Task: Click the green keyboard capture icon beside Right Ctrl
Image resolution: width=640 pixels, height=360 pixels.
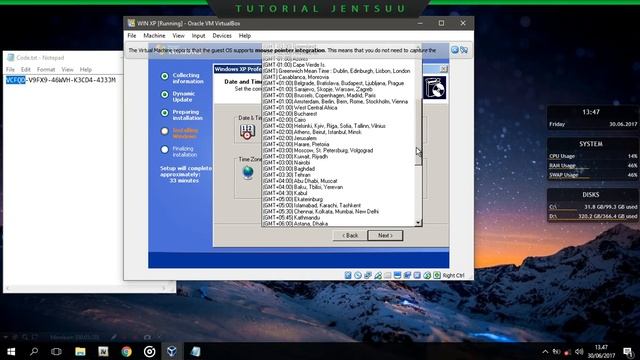Action: [x=437, y=275]
